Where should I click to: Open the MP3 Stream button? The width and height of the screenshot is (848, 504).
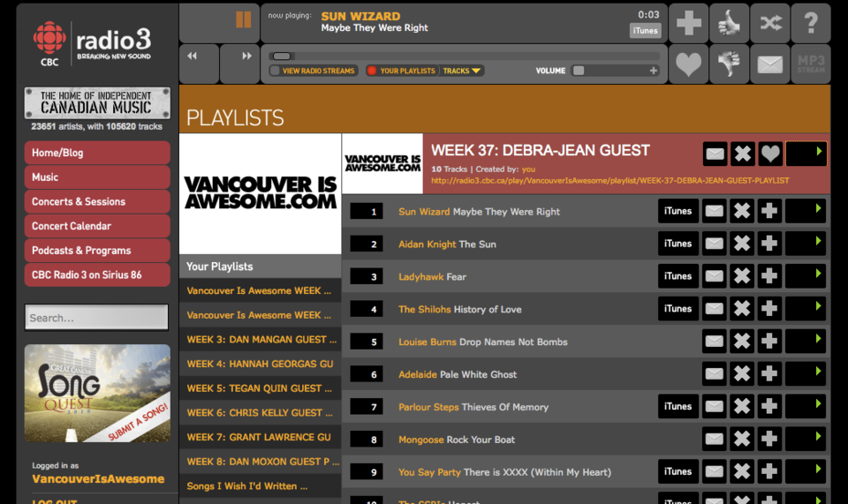(x=811, y=64)
